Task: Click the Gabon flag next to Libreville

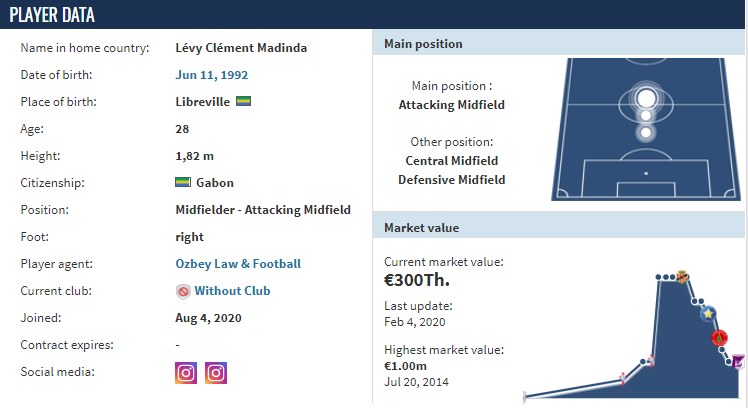Action: [243, 101]
